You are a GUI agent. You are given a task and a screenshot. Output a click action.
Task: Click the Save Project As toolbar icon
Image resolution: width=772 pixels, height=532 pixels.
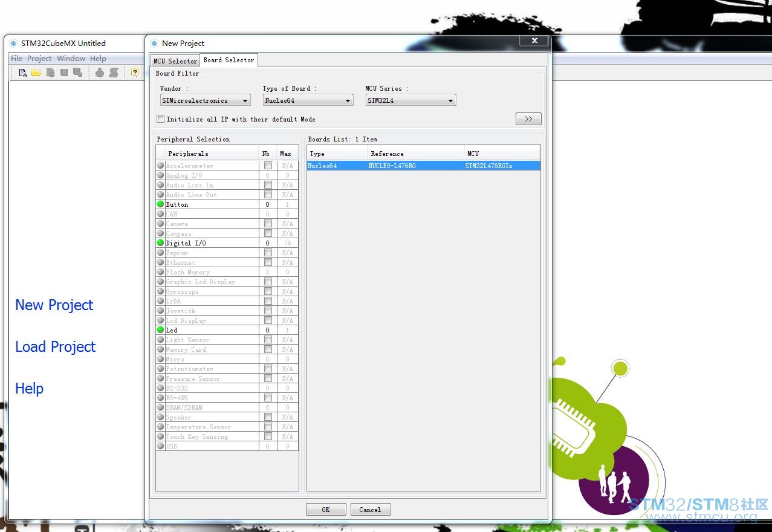coord(77,73)
